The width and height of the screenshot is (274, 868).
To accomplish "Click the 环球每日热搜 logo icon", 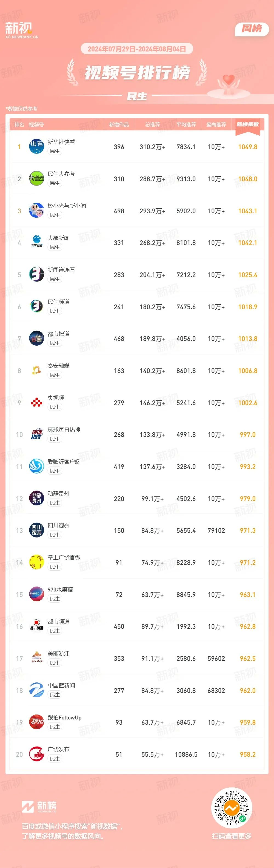I will tap(36, 435).
